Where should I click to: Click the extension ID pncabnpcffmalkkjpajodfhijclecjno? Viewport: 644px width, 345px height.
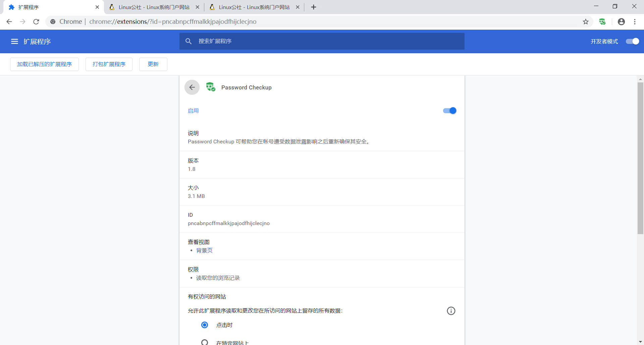tap(229, 223)
